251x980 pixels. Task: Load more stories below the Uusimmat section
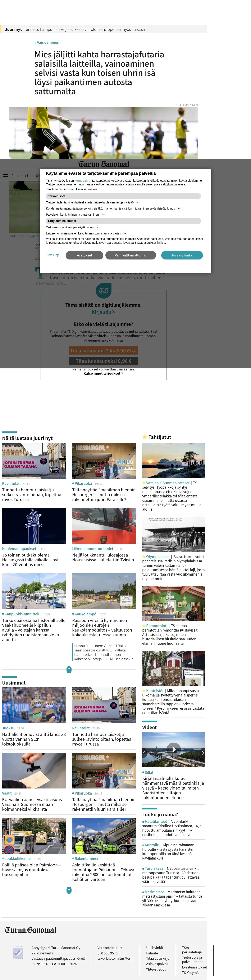[x=69, y=890]
